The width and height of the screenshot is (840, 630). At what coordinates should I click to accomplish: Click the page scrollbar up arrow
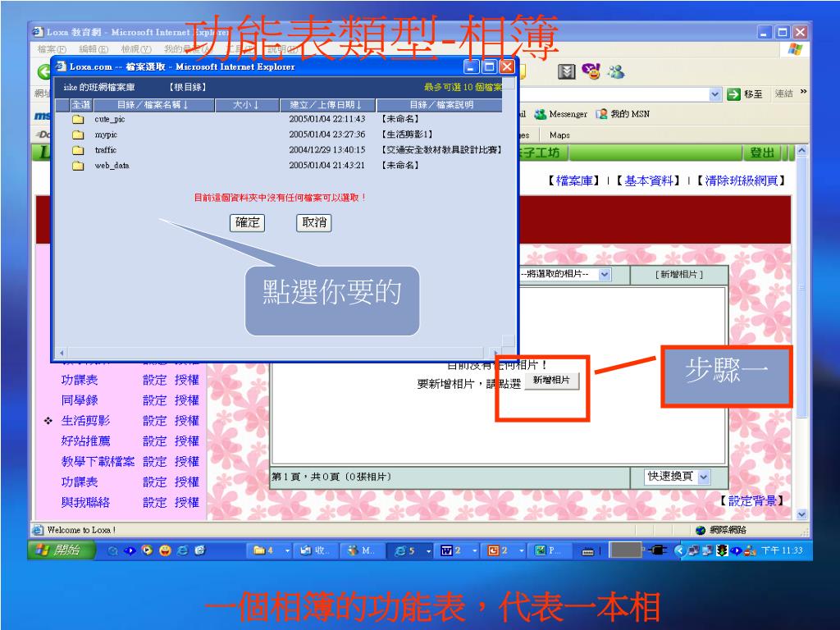pyautogui.click(x=801, y=151)
